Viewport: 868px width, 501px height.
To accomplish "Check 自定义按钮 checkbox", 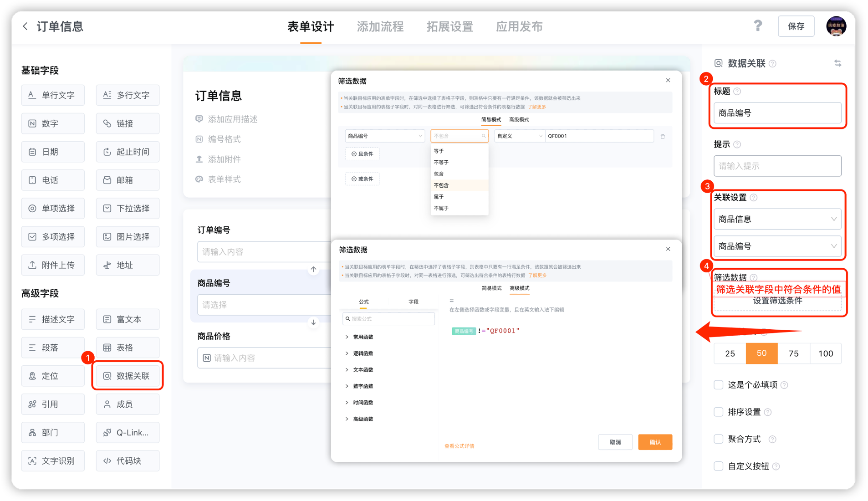I will (718, 466).
